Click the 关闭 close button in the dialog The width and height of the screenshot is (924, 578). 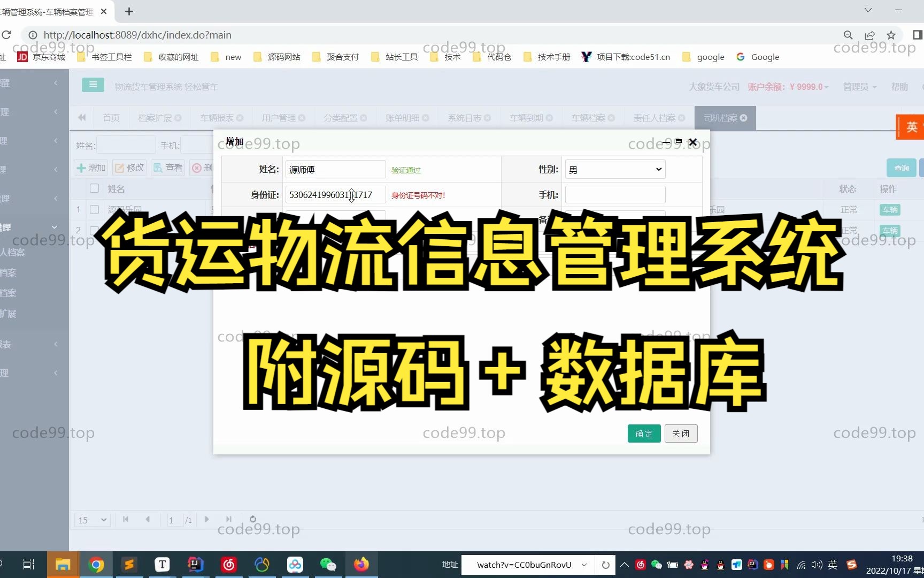click(x=680, y=433)
